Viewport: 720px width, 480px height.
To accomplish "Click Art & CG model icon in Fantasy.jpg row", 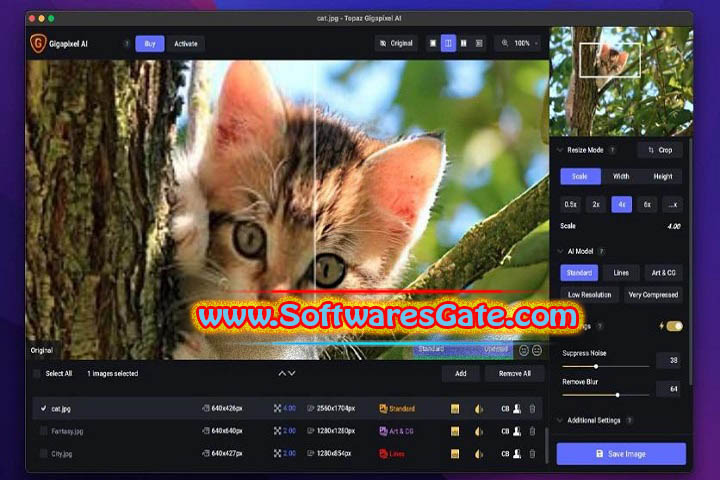I will click(x=383, y=431).
